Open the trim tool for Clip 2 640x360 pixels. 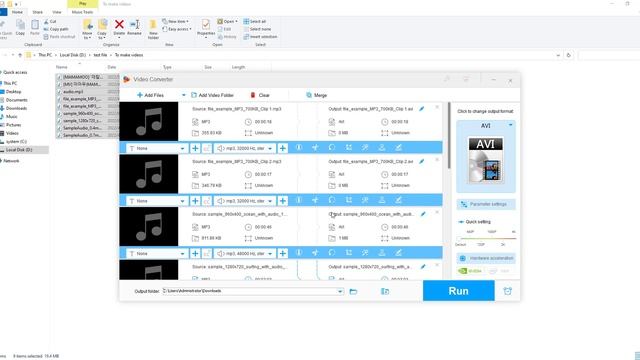pos(315,200)
